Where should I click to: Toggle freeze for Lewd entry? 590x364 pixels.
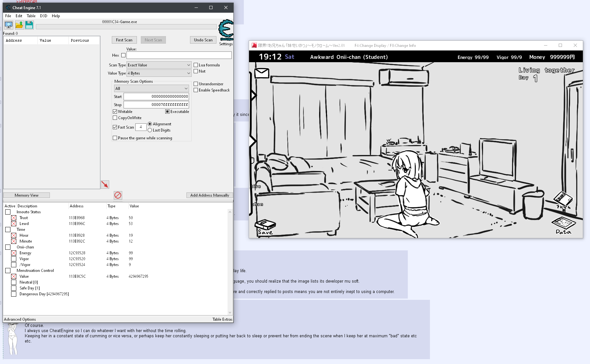tap(14, 224)
